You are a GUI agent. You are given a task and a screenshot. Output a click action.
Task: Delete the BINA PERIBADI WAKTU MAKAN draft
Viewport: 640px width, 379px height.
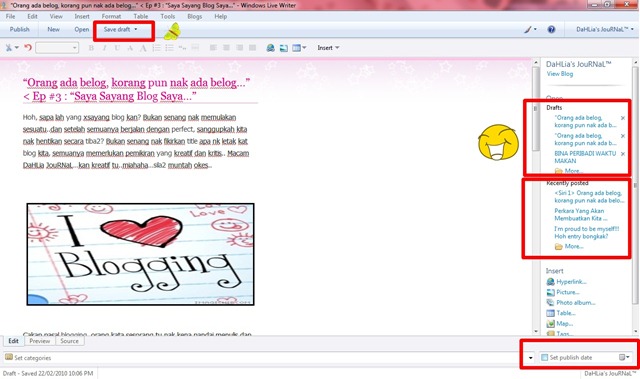click(x=623, y=154)
